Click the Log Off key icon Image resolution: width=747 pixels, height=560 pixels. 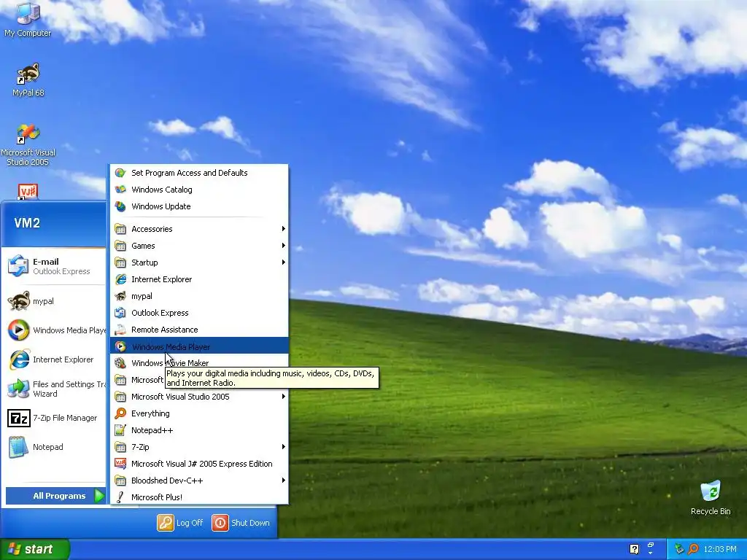pos(166,522)
